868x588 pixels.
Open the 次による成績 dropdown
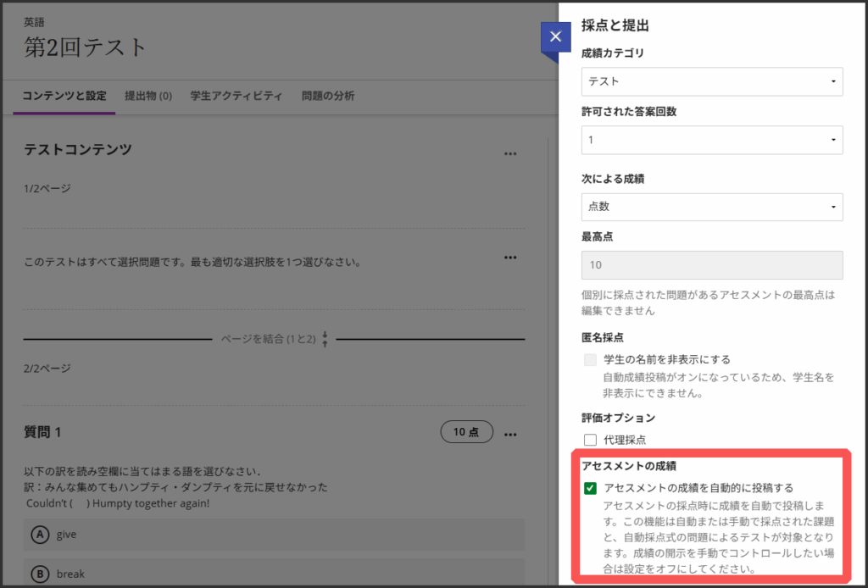[711, 206]
